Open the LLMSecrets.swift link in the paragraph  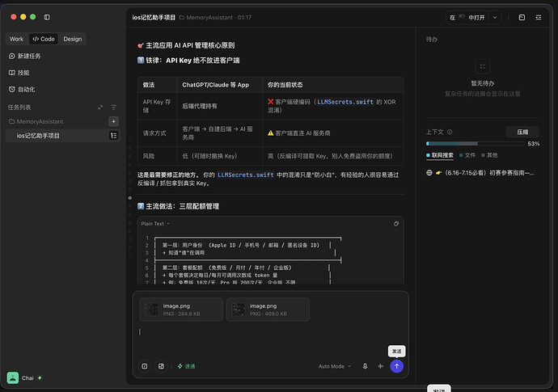[x=246, y=175]
